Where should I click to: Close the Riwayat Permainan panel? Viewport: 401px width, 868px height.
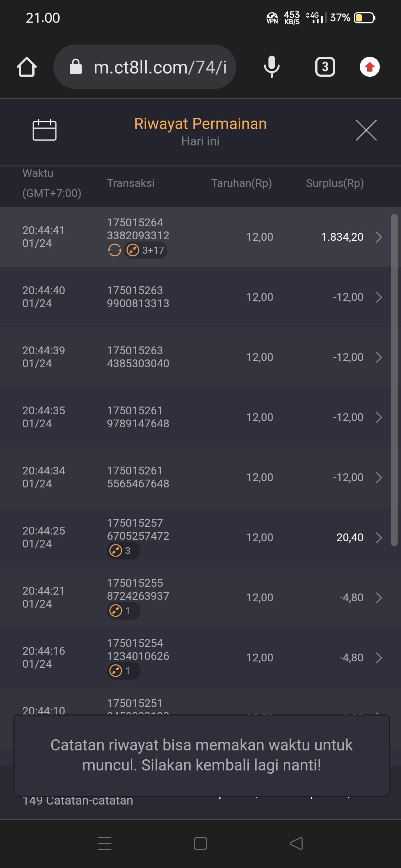pyautogui.click(x=366, y=130)
